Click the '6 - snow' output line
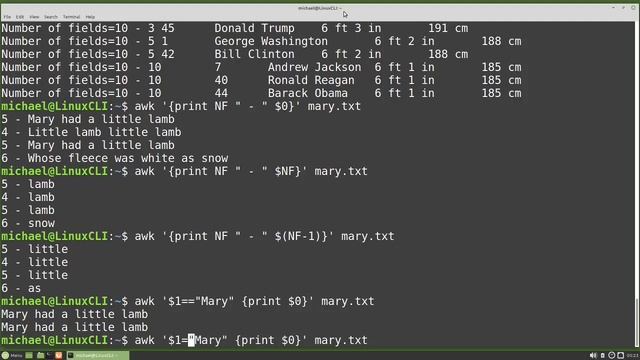640x360 pixels. (28, 223)
